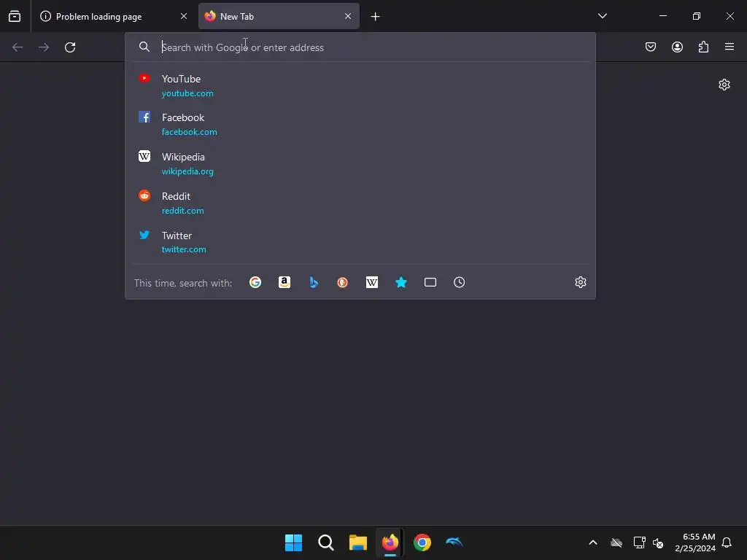Search in Bookmarks with the star icon
Screen dimensions: 747x560
401,282
